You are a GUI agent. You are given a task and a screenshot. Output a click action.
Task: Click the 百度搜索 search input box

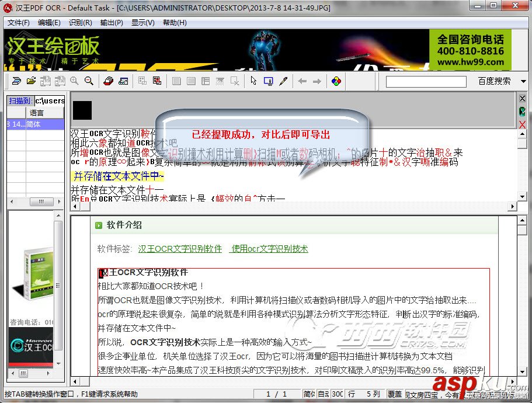pos(426,81)
